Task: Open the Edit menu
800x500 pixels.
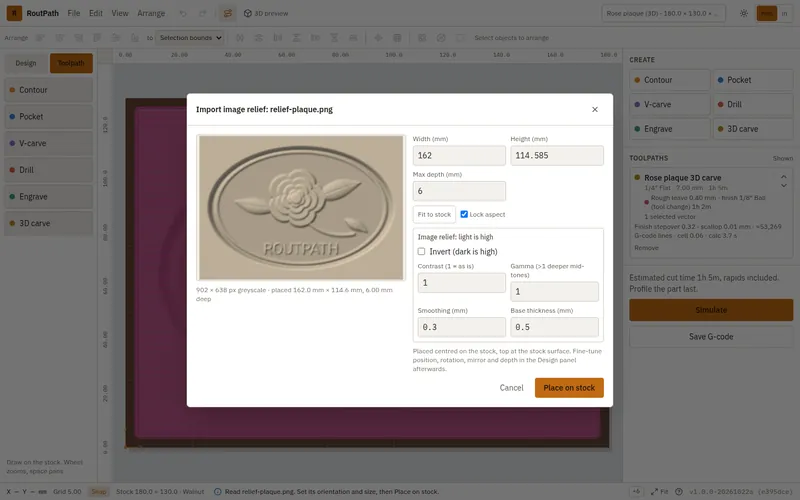Action: point(95,13)
